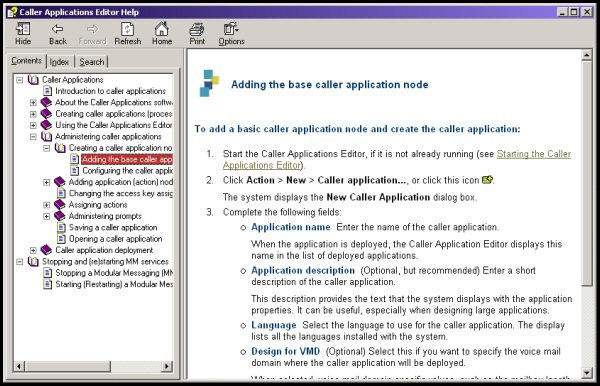Go Back using the toolbar arrow

pyautogui.click(x=58, y=34)
